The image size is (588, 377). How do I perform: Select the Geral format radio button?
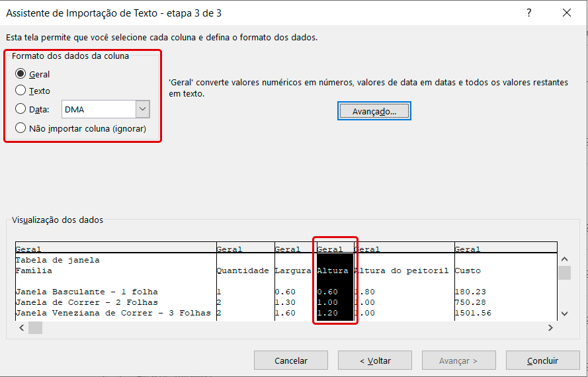coord(21,74)
